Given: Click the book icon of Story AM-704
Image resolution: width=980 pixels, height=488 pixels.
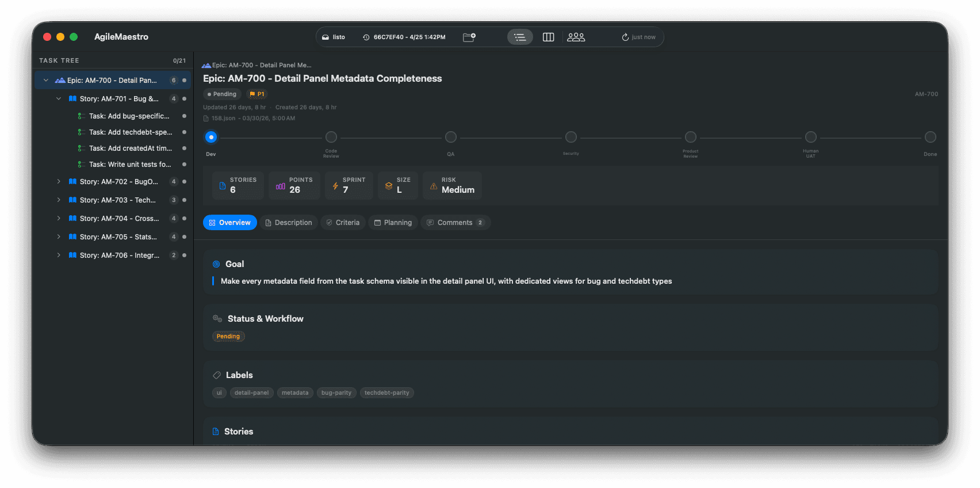Looking at the screenshot, I should tap(72, 219).
